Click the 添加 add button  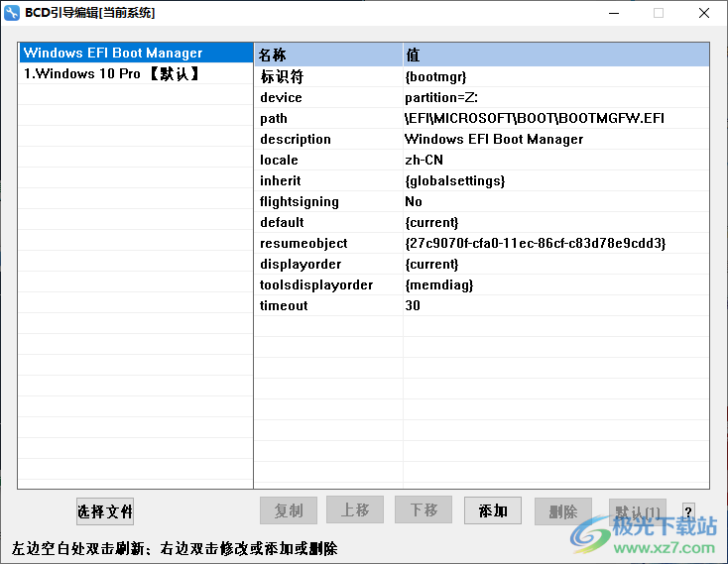pyautogui.click(x=493, y=510)
